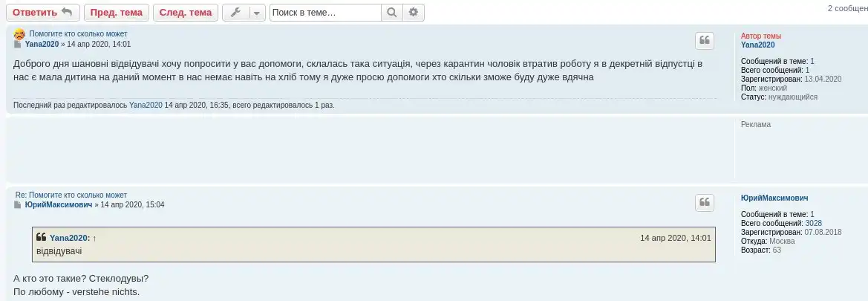Click the search field Поиск в теме

click(x=325, y=13)
